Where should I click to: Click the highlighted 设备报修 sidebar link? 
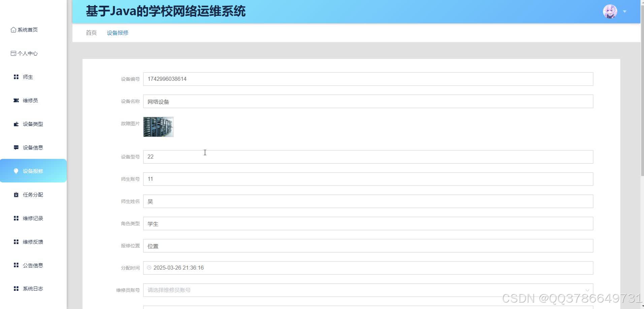pos(33,171)
